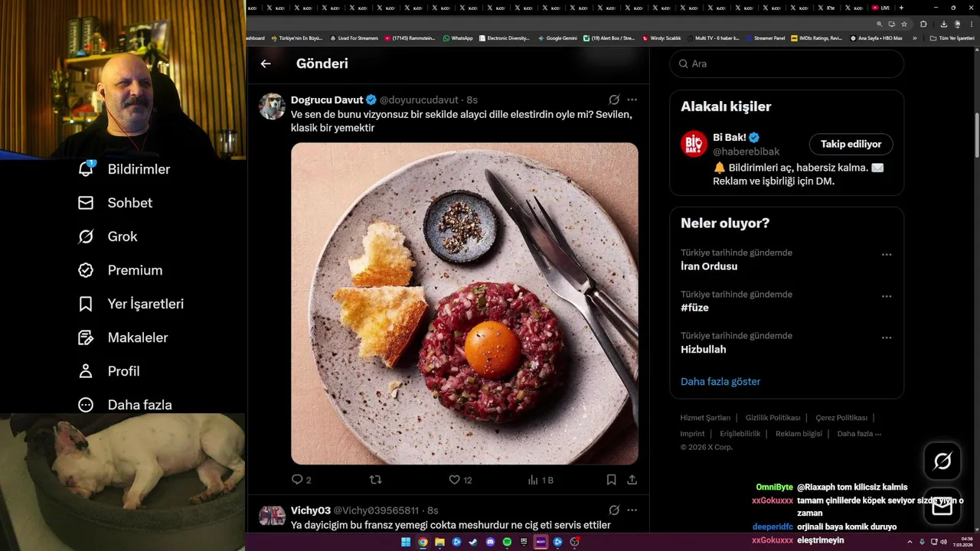Click Dogrucu Davut's profile avatar
Viewport: 980px width, 551px height.
[272, 106]
